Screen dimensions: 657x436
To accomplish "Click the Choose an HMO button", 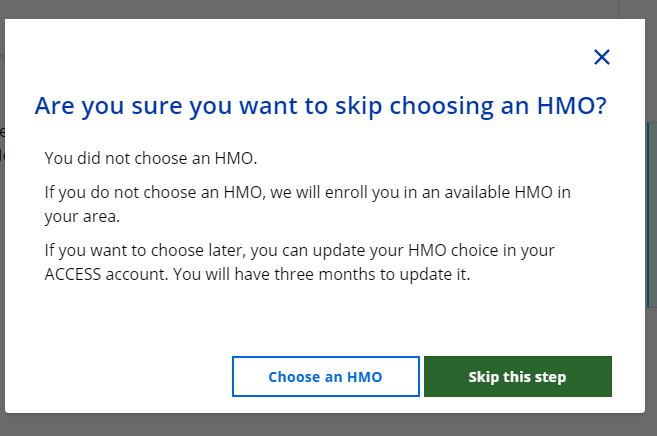I will (x=326, y=377).
